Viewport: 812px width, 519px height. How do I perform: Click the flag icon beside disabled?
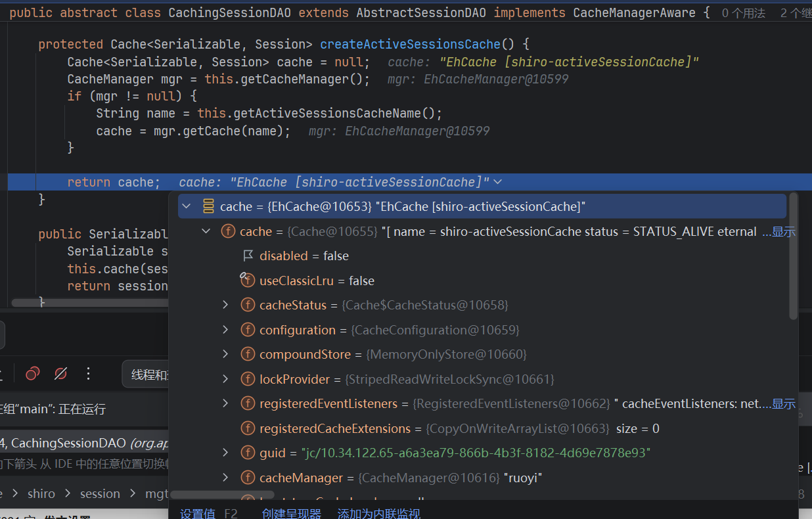coord(248,256)
